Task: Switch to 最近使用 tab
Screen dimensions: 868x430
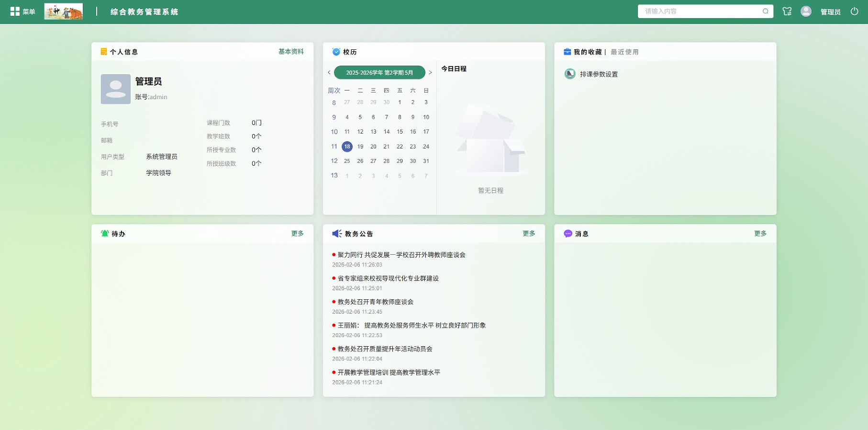Action: [624, 52]
